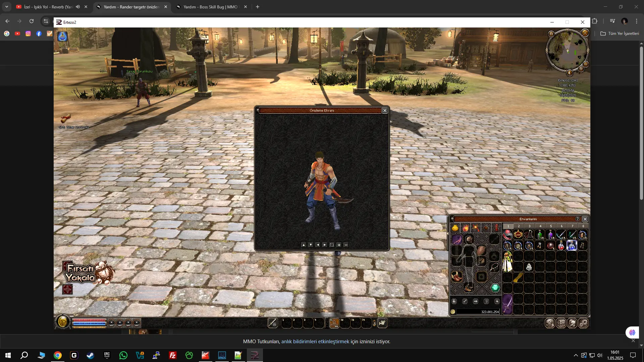
Task: Click the minimap L button
Action: 570,73
